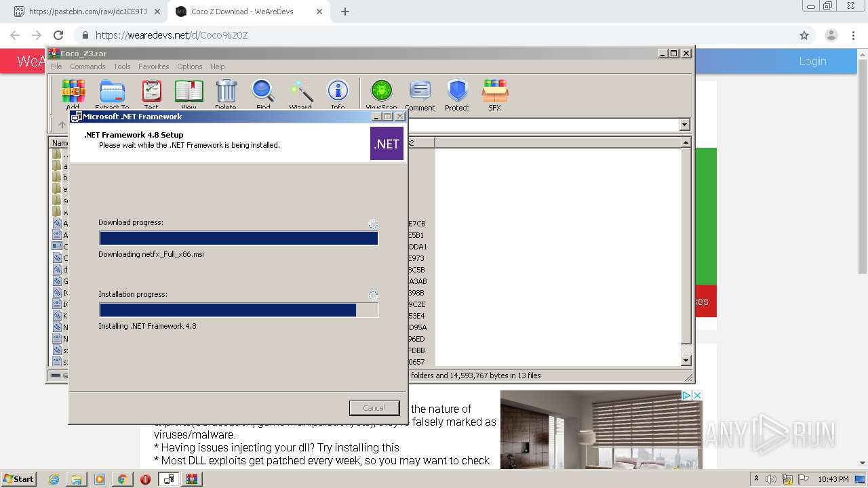Close the ad with its X icon
Image resolution: width=868 pixels, height=488 pixels.
coord(697,395)
